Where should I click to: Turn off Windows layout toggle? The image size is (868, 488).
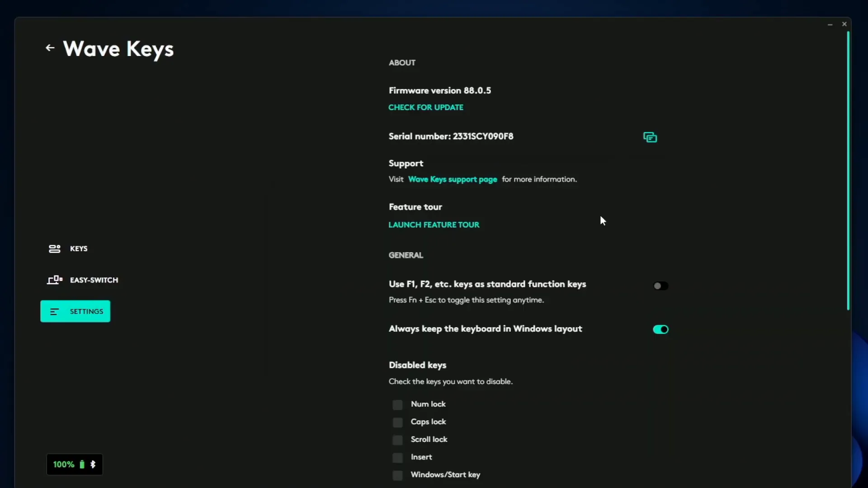click(x=660, y=329)
